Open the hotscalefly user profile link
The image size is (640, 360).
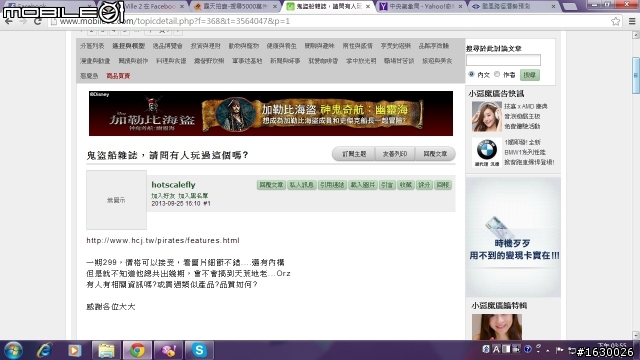pyautogui.click(x=173, y=184)
